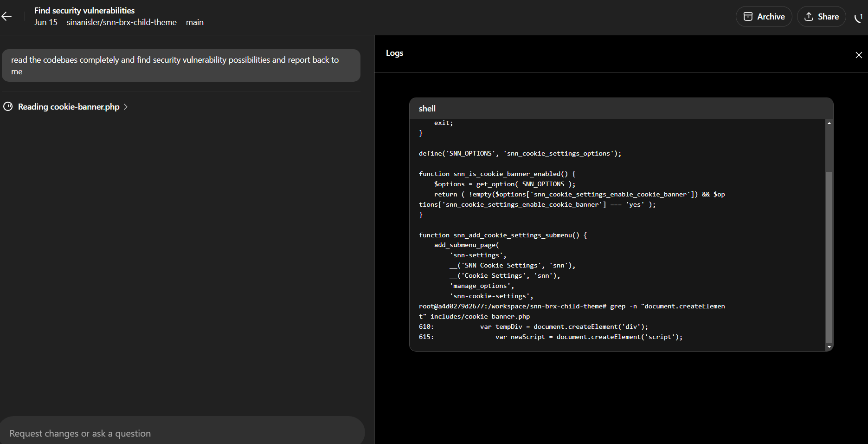The image size is (868, 444).
Task: Click the user prompt message bubble
Action: [181, 65]
